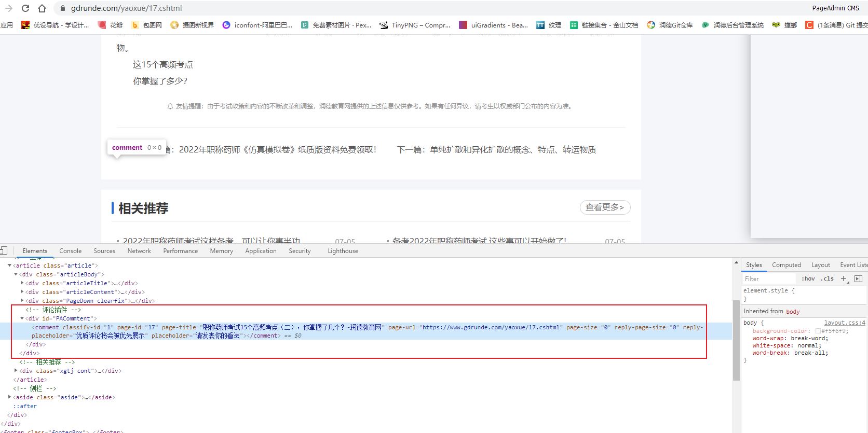Toggle the .cls class editor button
This screenshot has height=433, width=868.
[x=827, y=279]
